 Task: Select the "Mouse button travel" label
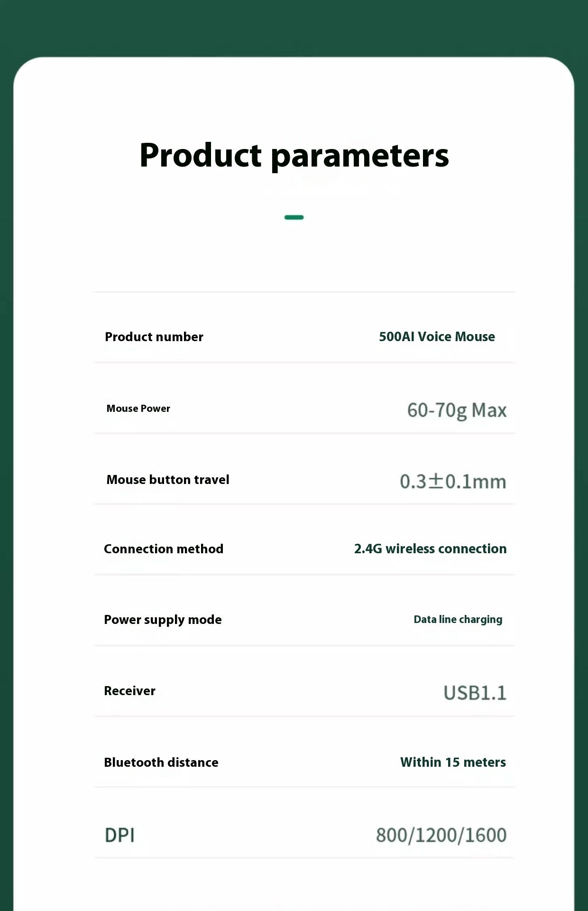pos(167,480)
